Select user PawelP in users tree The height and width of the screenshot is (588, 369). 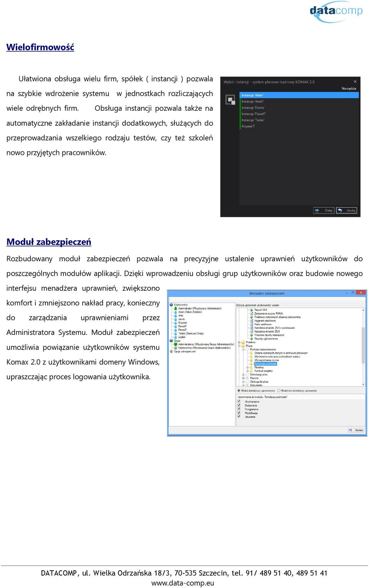click(x=182, y=326)
